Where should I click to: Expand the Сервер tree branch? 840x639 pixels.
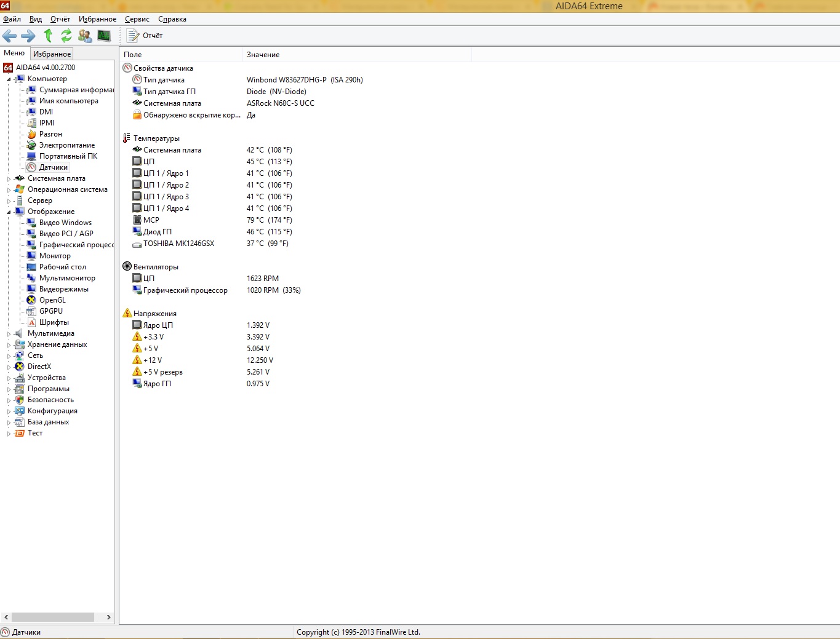(x=9, y=201)
